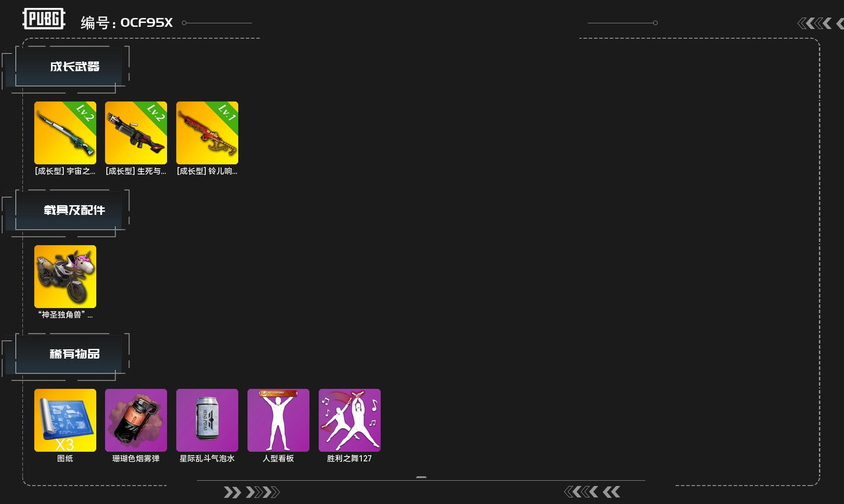
Task: Select the sparkling water can item
Action: [207, 420]
